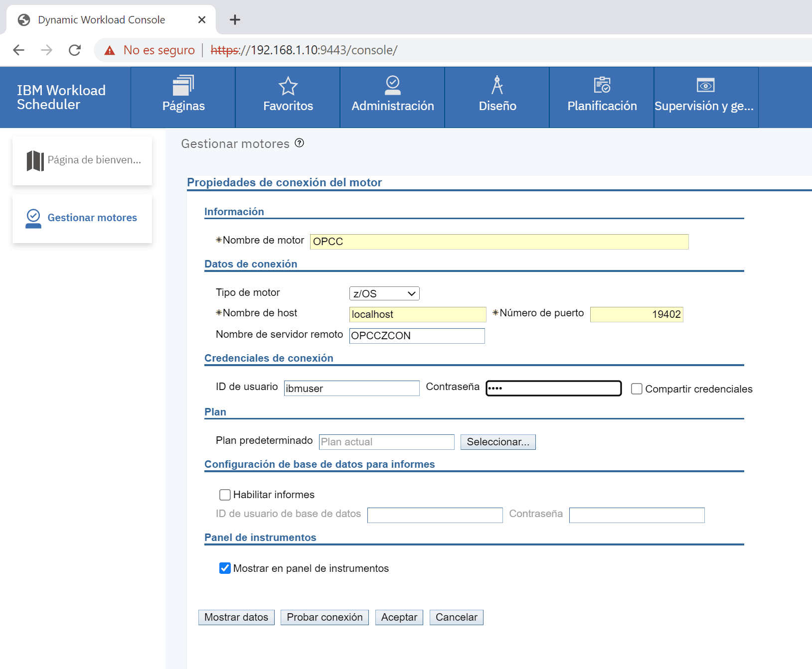Click the IBM Workload Scheduler logo text
This screenshot has height=669, width=812.
61,97
